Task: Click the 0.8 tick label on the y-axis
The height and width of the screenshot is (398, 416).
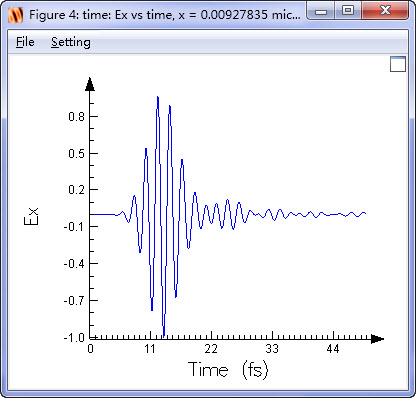Action: coord(76,117)
